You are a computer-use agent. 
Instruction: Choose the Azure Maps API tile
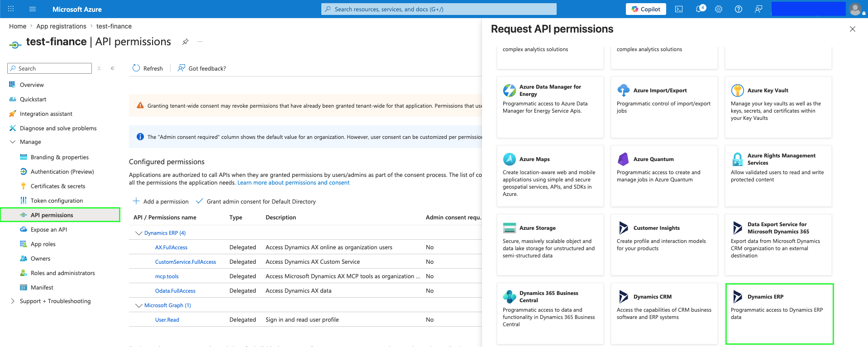(x=550, y=176)
